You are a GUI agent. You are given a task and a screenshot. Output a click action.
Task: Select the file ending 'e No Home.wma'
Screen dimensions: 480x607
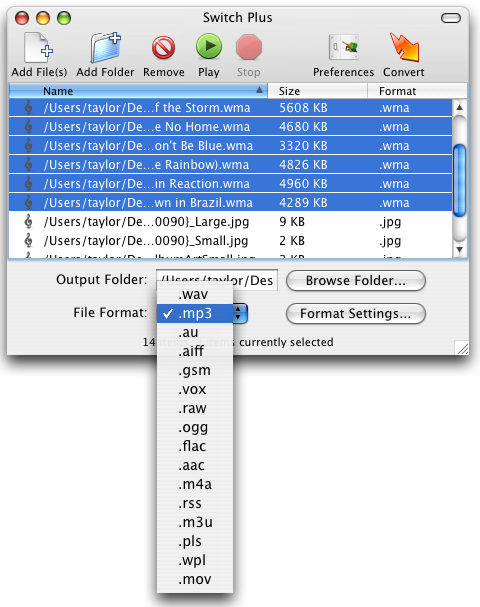click(230, 127)
